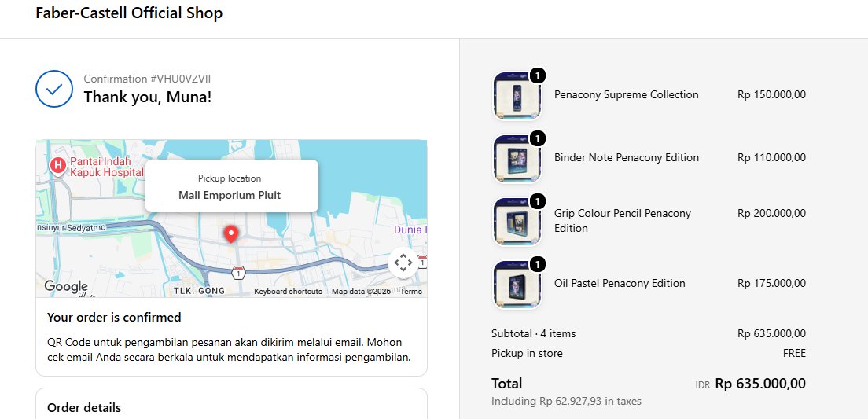Click the Mall Emporium Pluit pickup label
Viewport: 868px width, 419px height.
[x=229, y=196]
